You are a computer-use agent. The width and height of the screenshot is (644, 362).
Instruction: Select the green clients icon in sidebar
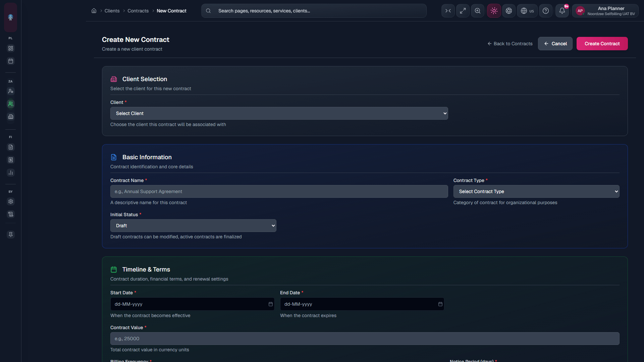(11, 104)
